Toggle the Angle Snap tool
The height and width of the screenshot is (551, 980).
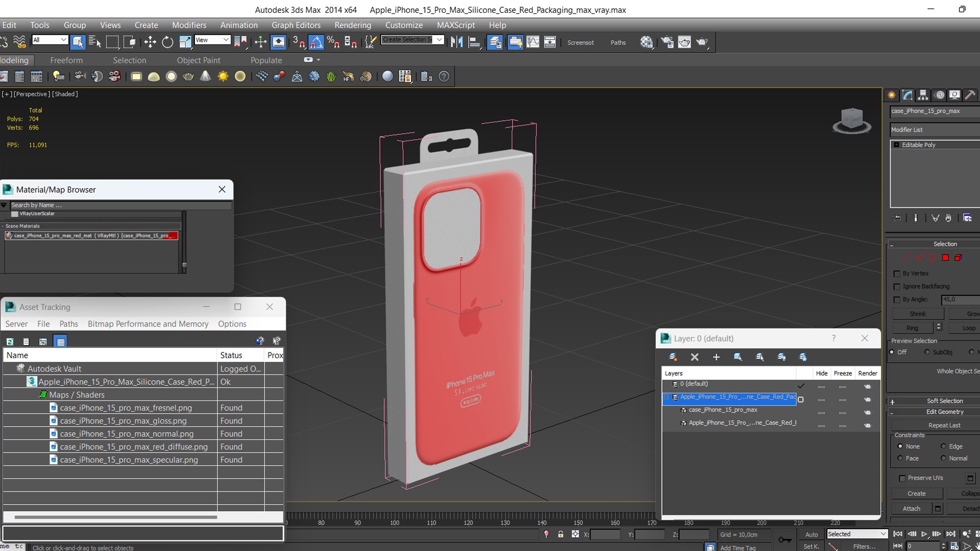pyautogui.click(x=316, y=42)
